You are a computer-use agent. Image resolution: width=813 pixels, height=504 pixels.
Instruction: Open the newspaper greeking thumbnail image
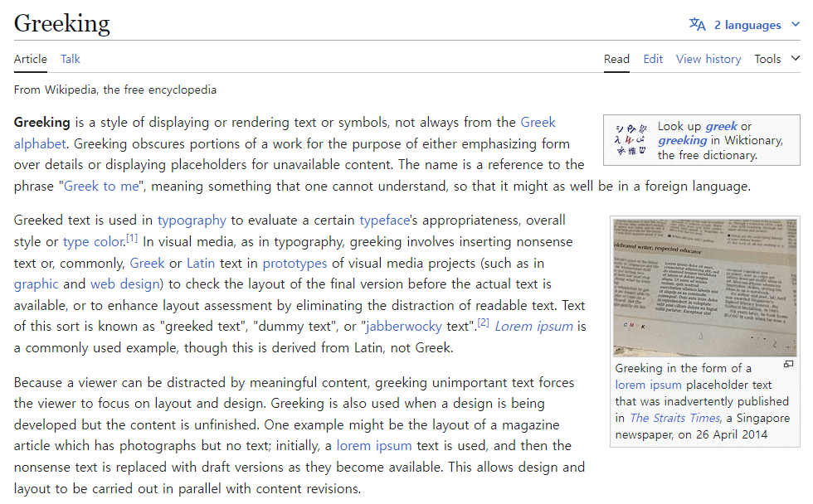pos(704,288)
